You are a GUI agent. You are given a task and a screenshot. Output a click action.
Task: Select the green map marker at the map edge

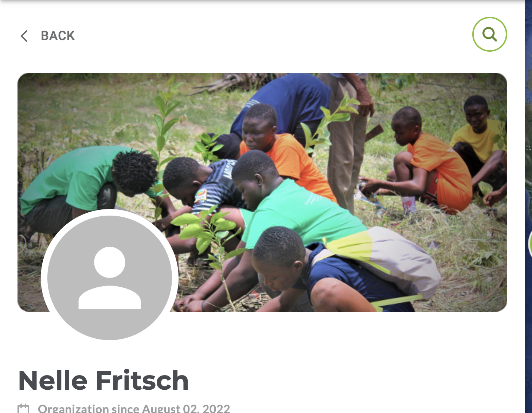pos(530,243)
